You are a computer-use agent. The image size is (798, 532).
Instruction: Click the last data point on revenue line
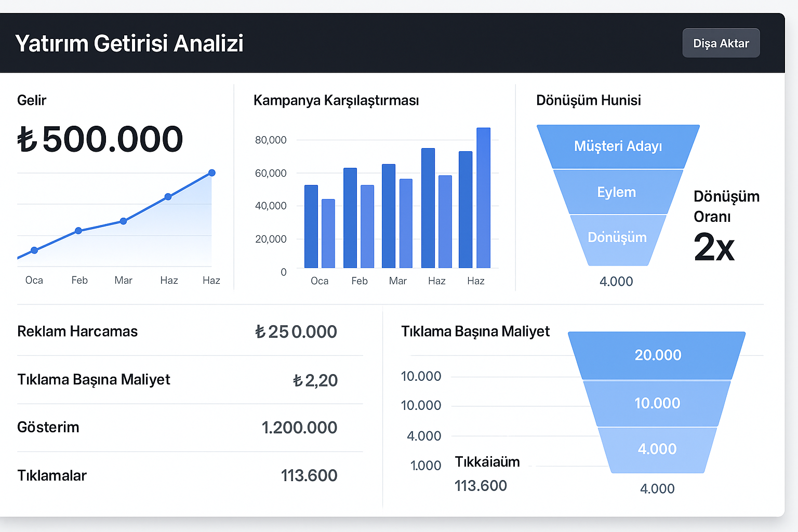point(211,172)
